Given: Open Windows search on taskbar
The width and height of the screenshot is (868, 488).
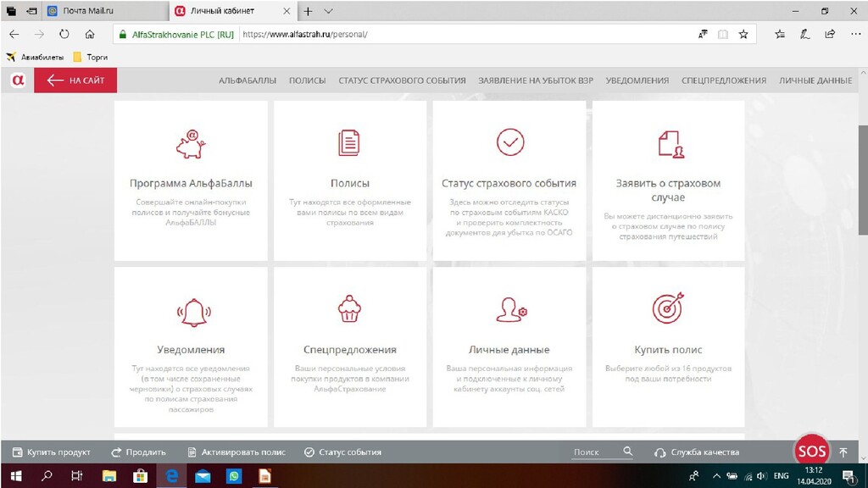Looking at the screenshot, I should coord(47,476).
